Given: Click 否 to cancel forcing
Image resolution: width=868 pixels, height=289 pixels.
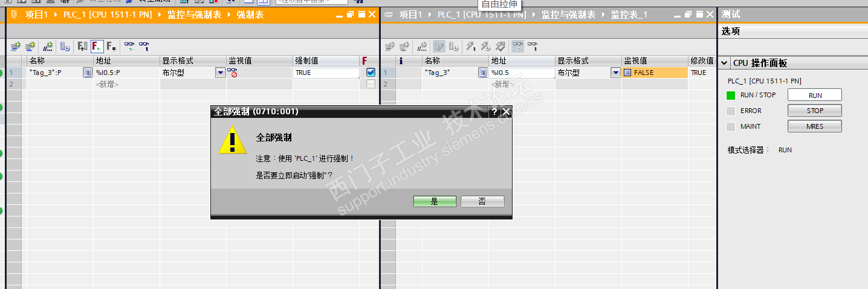Looking at the screenshot, I should 482,201.
